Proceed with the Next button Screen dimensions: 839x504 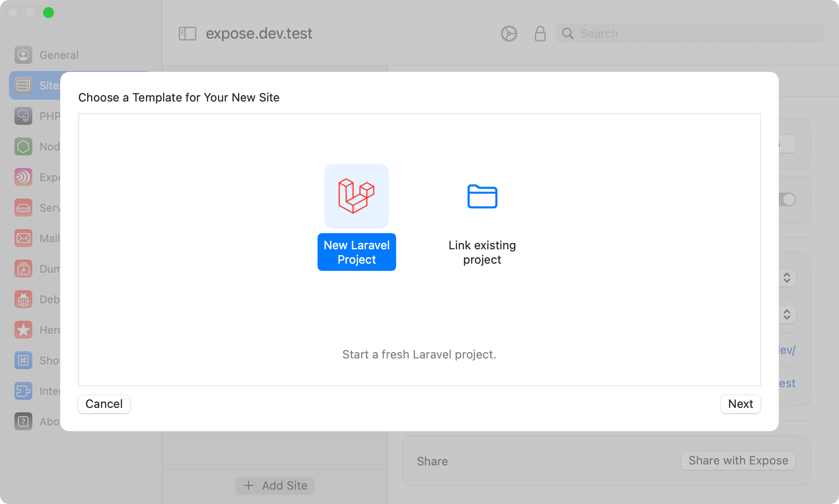tap(740, 404)
